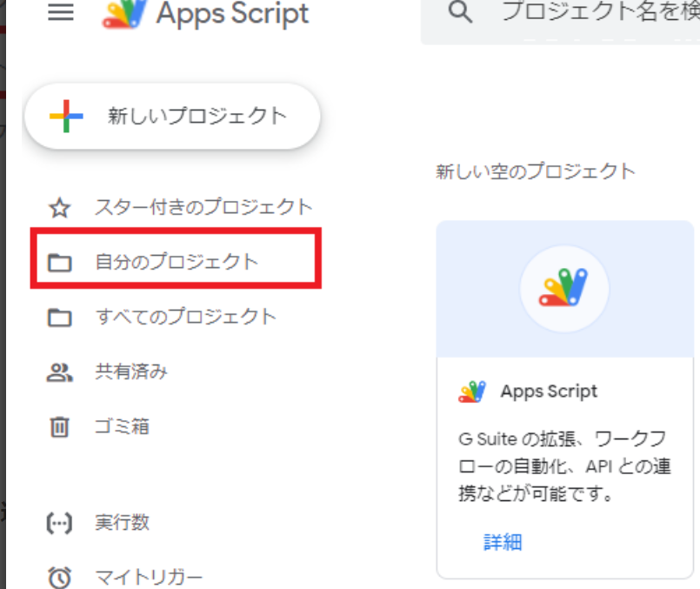This screenshot has width=700, height=589.
Task: Open 実行数 page
Action: click(122, 522)
